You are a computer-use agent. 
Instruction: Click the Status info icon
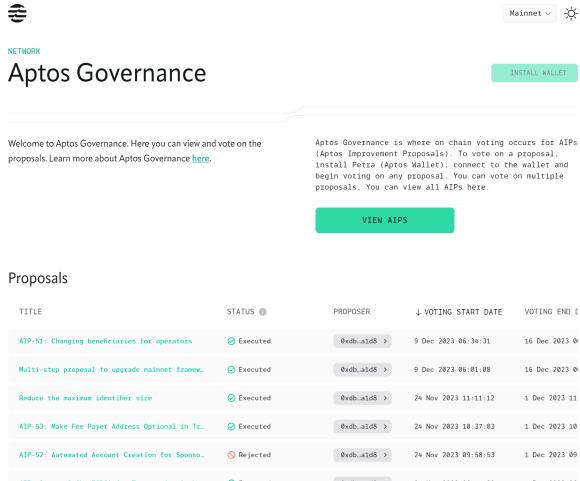point(263,312)
